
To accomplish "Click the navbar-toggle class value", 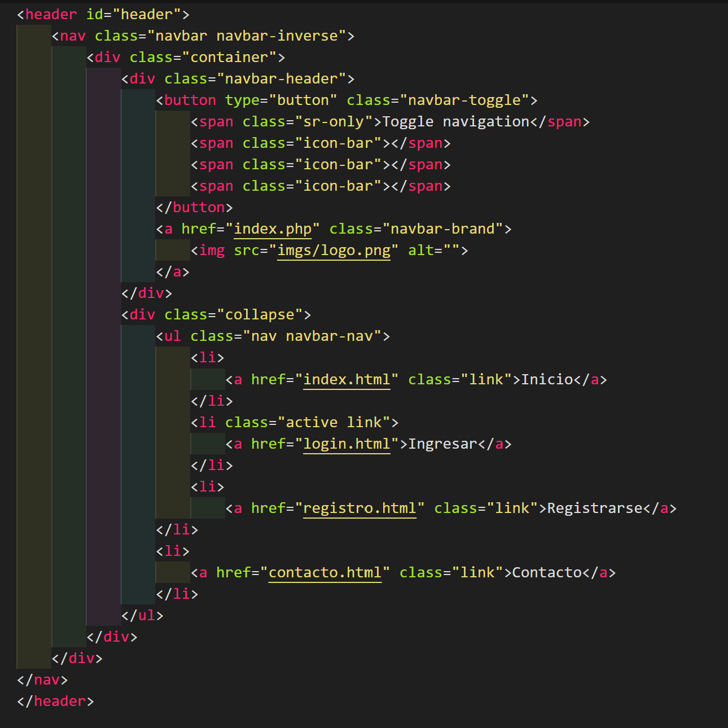I will point(464,100).
